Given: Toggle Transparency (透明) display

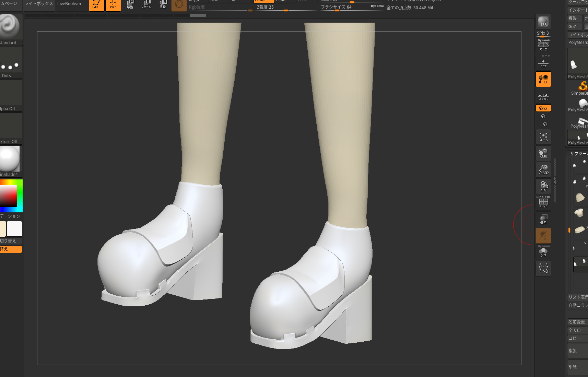Looking at the screenshot, I should click(543, 219).
